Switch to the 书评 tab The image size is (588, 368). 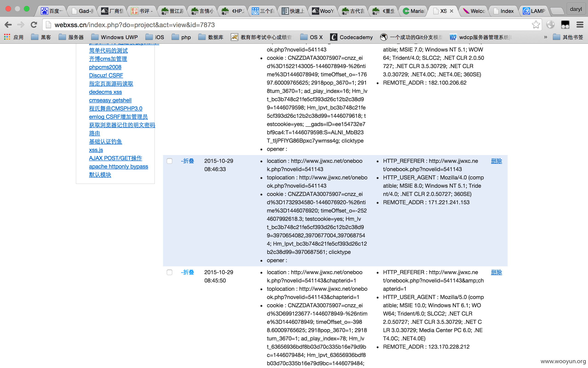[142, 11]
